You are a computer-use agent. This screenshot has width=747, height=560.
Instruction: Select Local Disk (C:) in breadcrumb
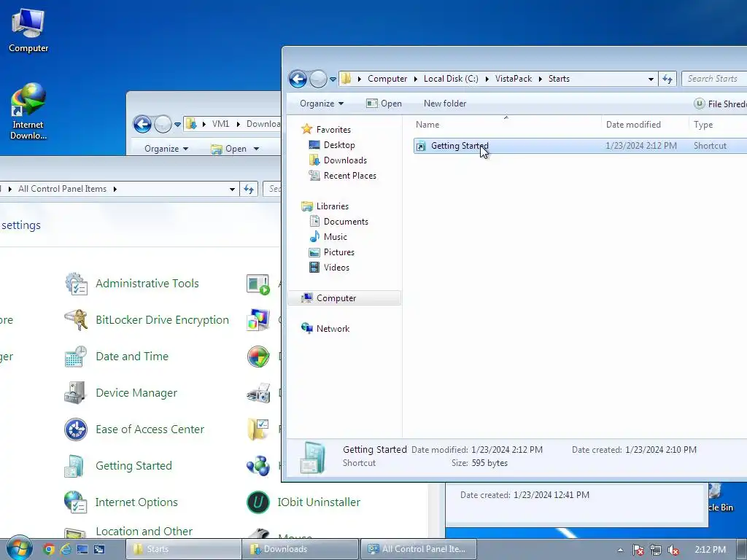[x=451, y=79]
